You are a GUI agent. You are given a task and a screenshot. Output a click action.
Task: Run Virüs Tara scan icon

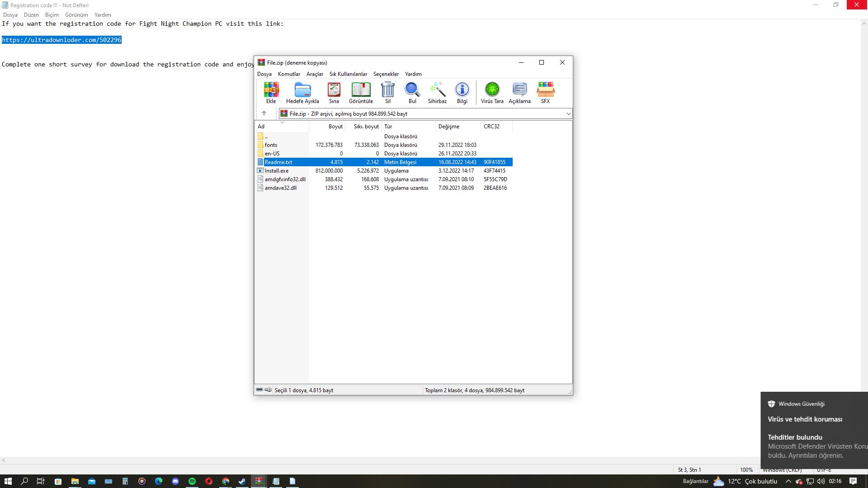(x=492, y=92)
